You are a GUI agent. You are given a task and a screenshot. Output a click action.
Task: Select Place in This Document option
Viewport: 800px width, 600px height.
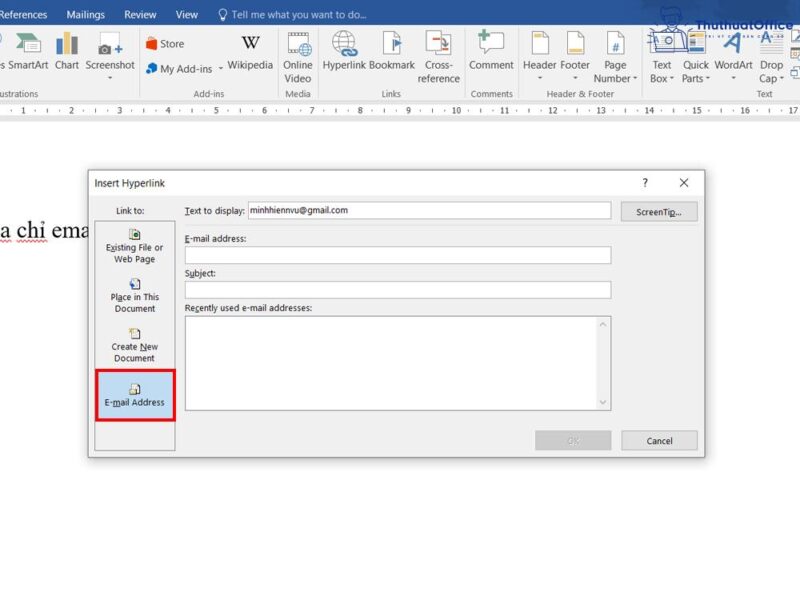coord(134,297)
